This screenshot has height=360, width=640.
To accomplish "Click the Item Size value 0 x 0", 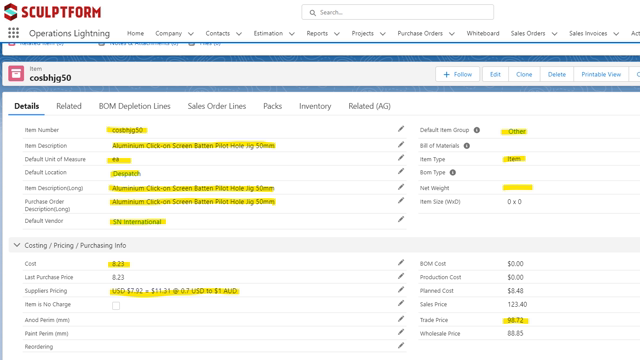I will [x=514, y=202].
